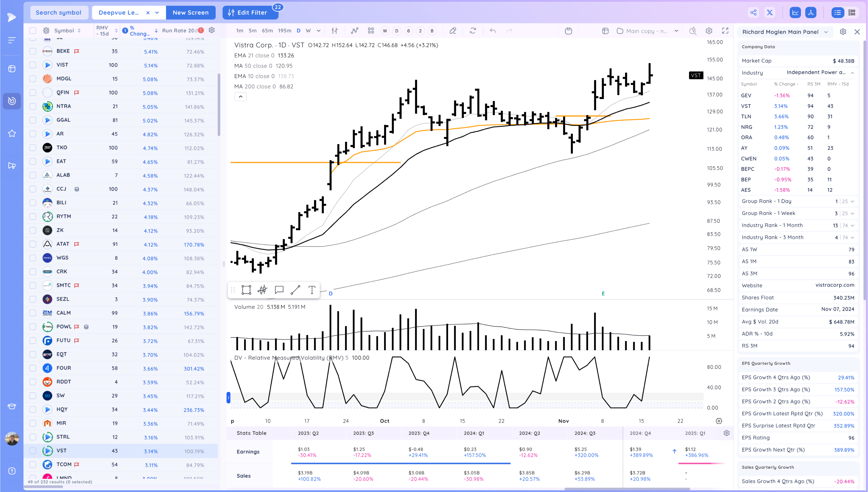Open the Main copy layout dropdown

[676, 31]
